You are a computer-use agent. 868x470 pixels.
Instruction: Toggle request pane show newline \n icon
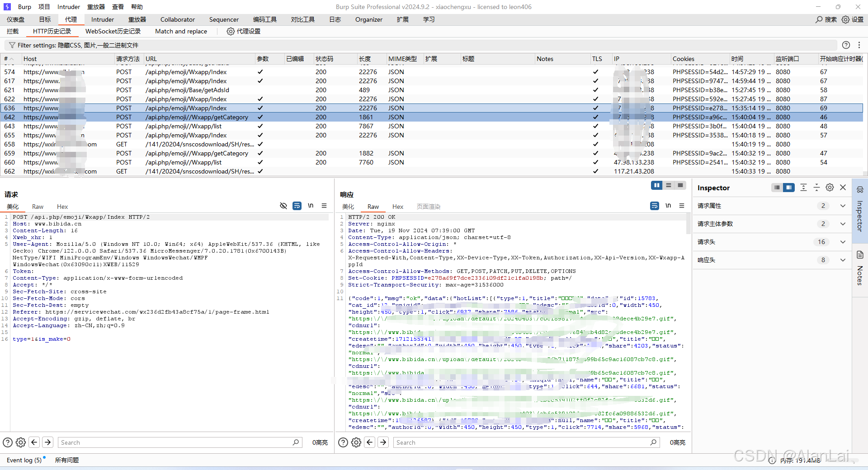point(311,206)
